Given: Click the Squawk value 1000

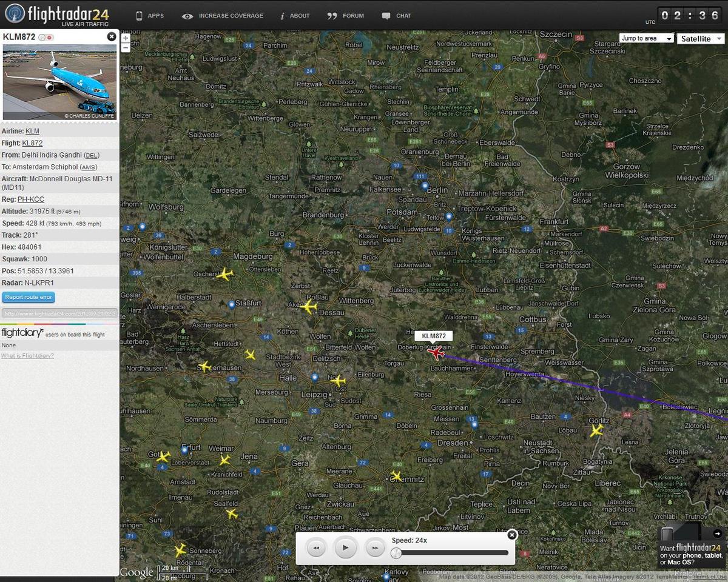Looking at the screenshot, I should click(x=39, y=259).
